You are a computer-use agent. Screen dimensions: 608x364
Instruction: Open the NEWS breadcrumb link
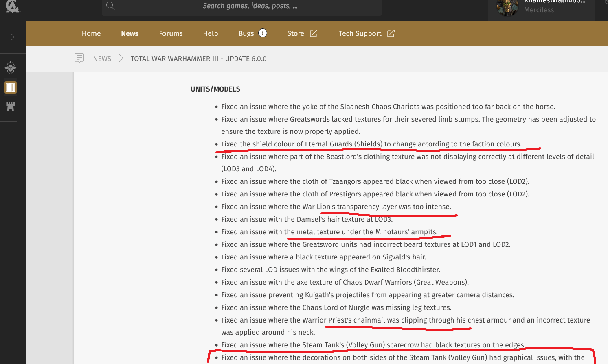click(x=102, y=58)
